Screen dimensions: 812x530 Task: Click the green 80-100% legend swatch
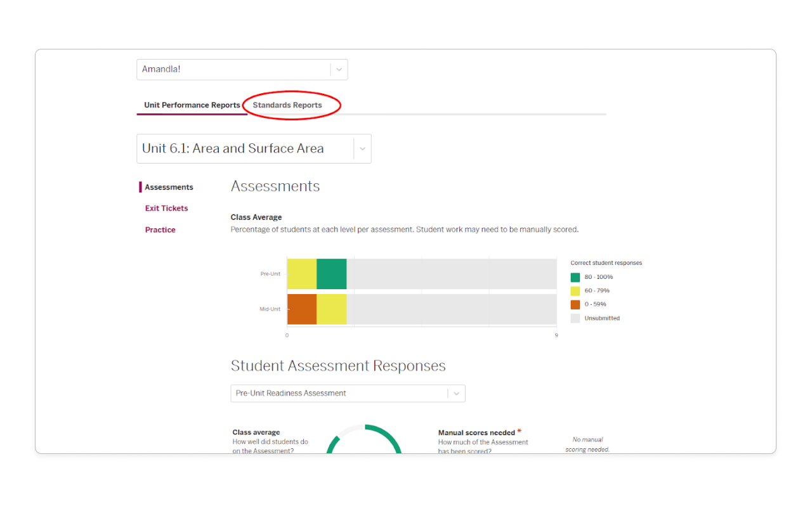pyautogui.click(x=575, y=277)
